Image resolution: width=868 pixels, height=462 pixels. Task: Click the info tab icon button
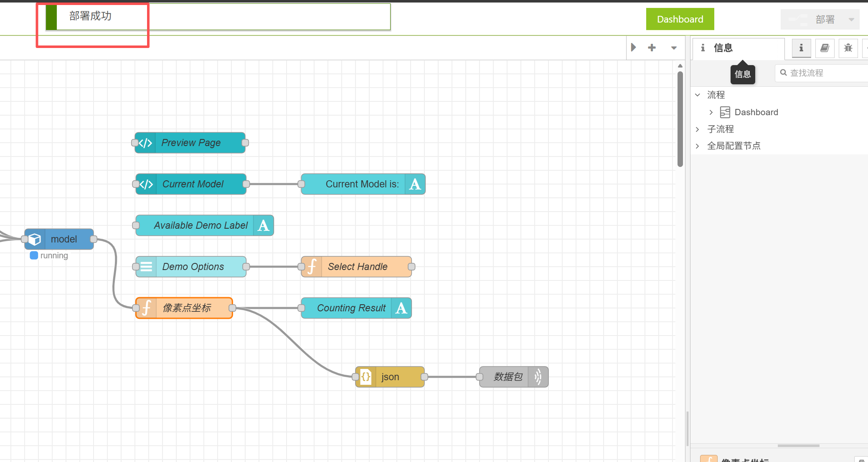801,48
